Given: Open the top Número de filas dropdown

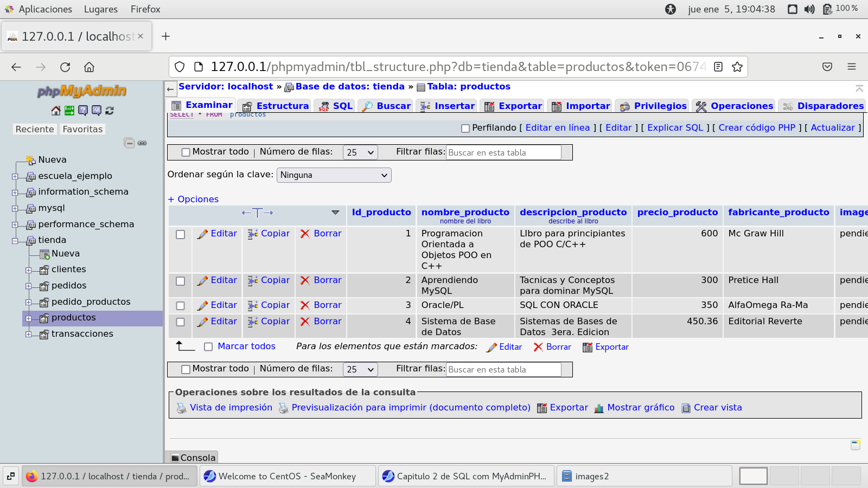Looking at the screenshot, I should click(x=360, y=152).
